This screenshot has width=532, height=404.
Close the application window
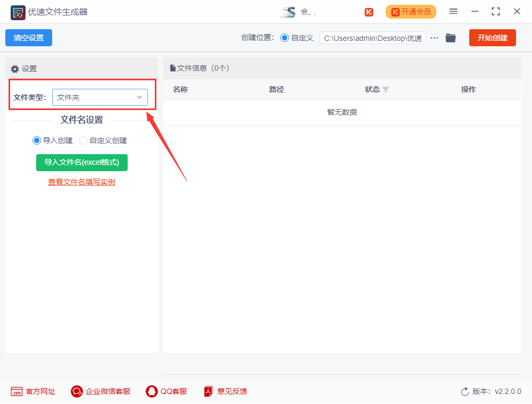[517, 12]
